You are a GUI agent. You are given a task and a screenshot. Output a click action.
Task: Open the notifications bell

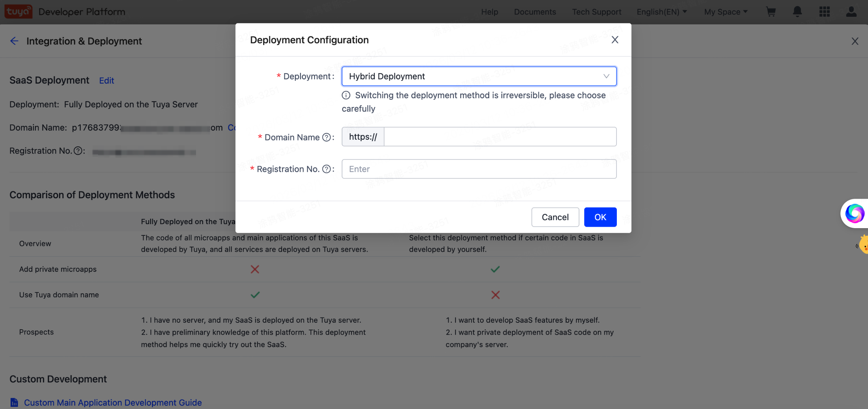(797, 12)
